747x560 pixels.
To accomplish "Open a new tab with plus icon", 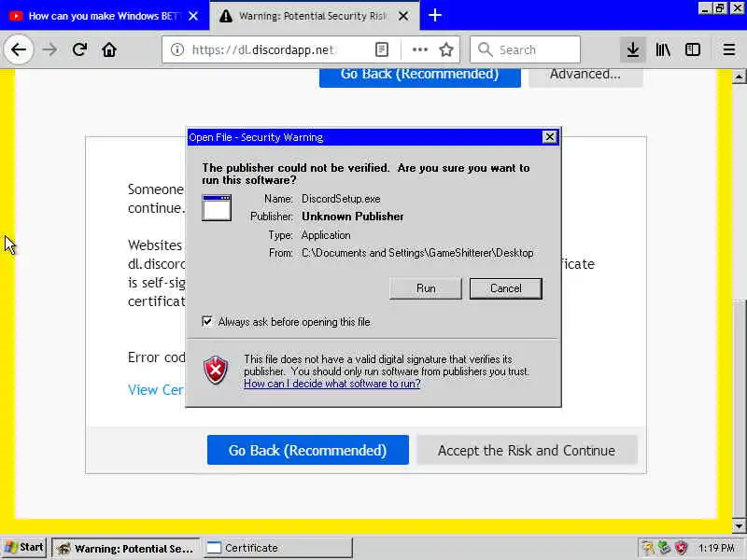I will click(434, 15).
